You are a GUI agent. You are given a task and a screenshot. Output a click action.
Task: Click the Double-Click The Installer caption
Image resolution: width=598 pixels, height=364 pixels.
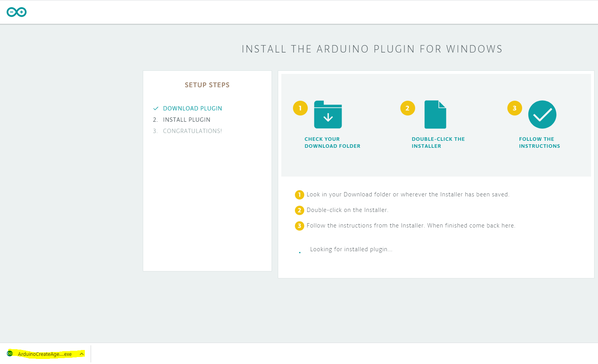point(438,142)
